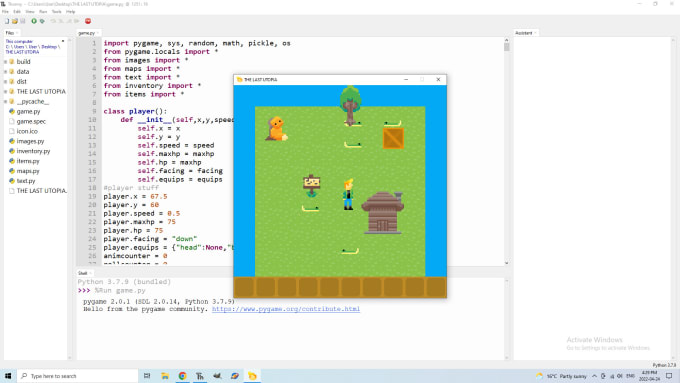This screenshot has height=383, width=680.
Task: Stop the running program with red Stop icon
Action: [x=88, y=21]
